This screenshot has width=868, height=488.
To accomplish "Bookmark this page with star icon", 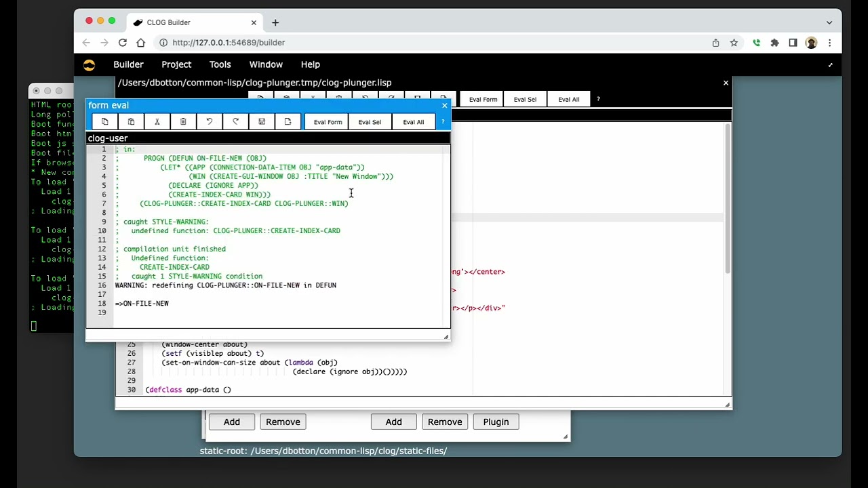I will (x=734, y=43).
